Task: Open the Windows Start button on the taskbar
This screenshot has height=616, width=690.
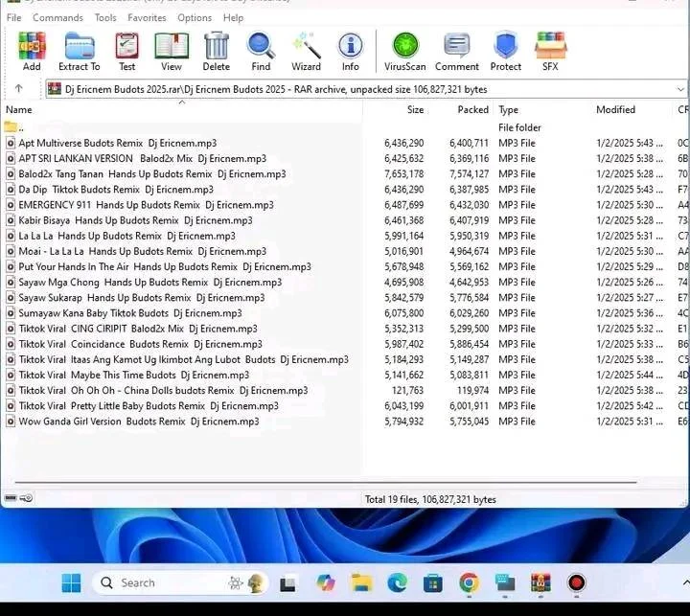Action: (x=71, y=583)
